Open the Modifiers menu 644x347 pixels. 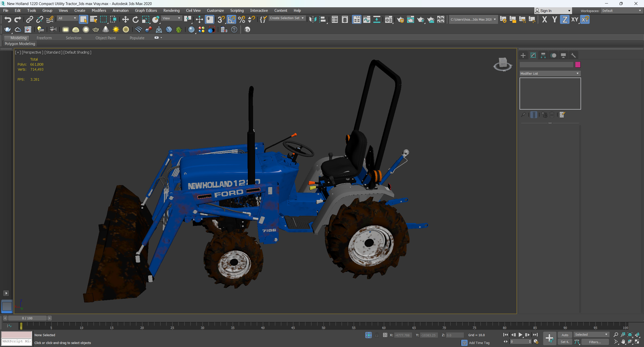coord(99,11)
